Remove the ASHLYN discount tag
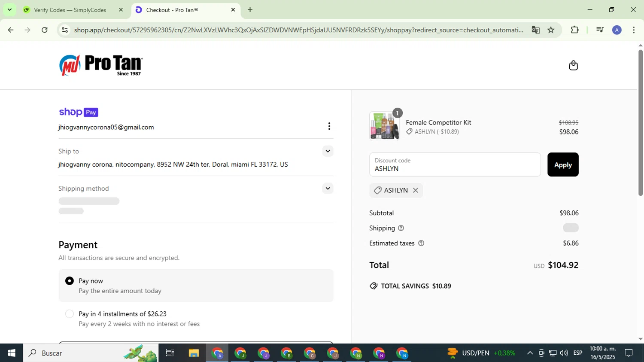 point(415,190)
